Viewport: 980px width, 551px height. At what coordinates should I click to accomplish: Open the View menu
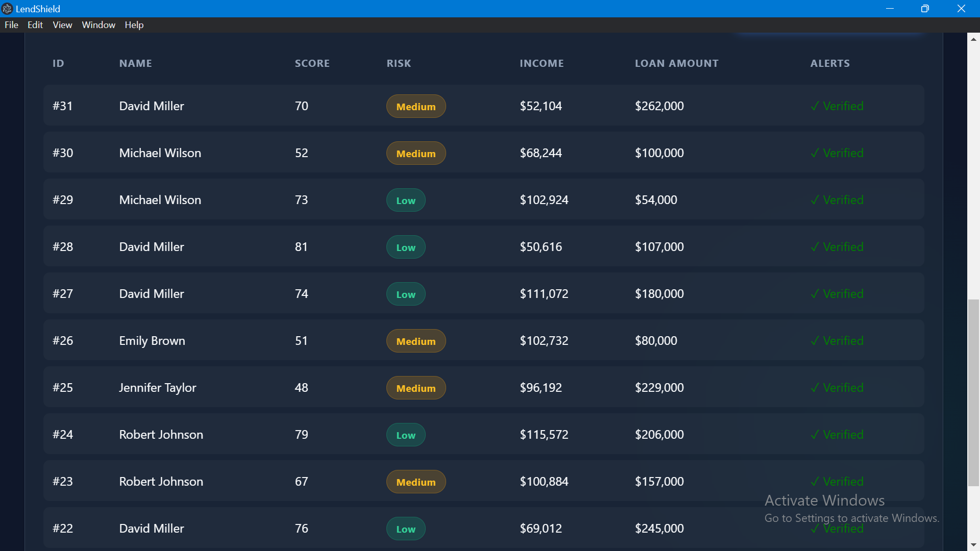(62, 25)
